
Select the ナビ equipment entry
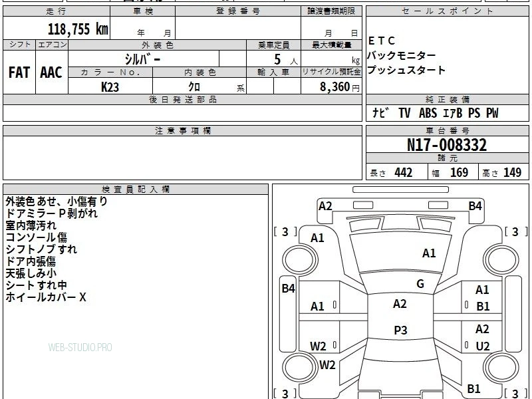pos(380,112)
